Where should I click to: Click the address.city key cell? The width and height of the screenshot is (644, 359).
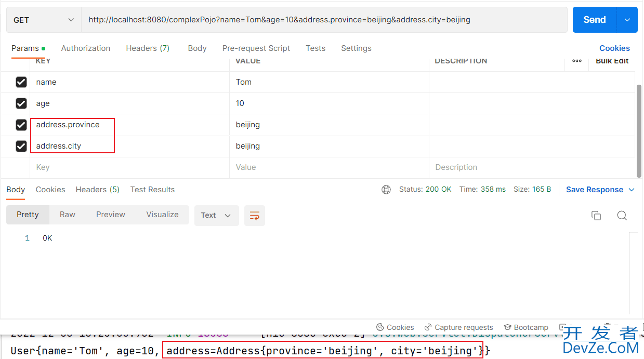[130, 146]
